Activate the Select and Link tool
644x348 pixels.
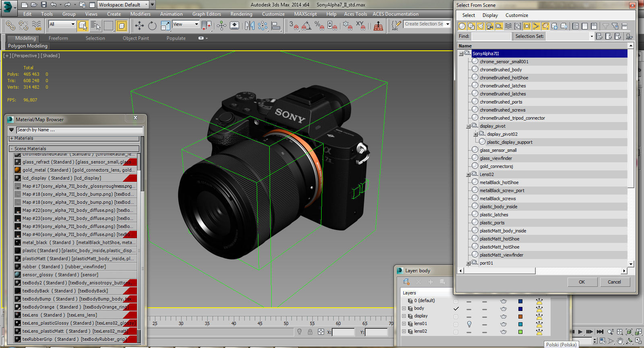11,26
